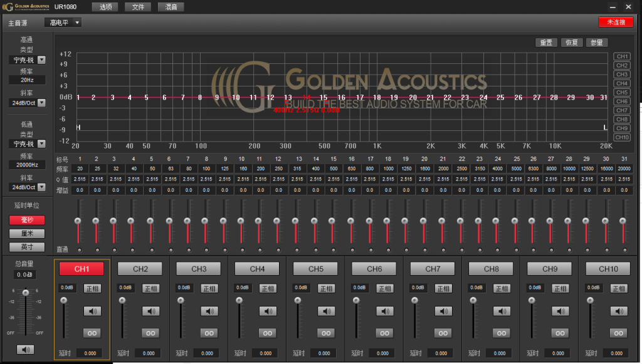Click the 重置 reset button

(x=546, y=43)
